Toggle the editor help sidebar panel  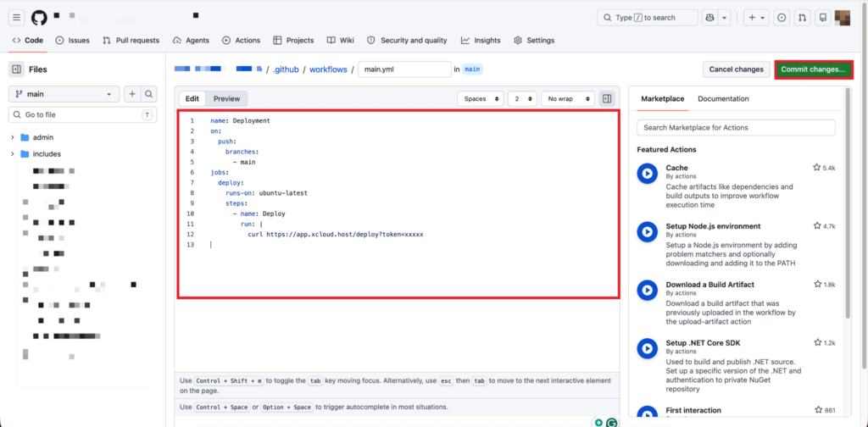[607, 99]
